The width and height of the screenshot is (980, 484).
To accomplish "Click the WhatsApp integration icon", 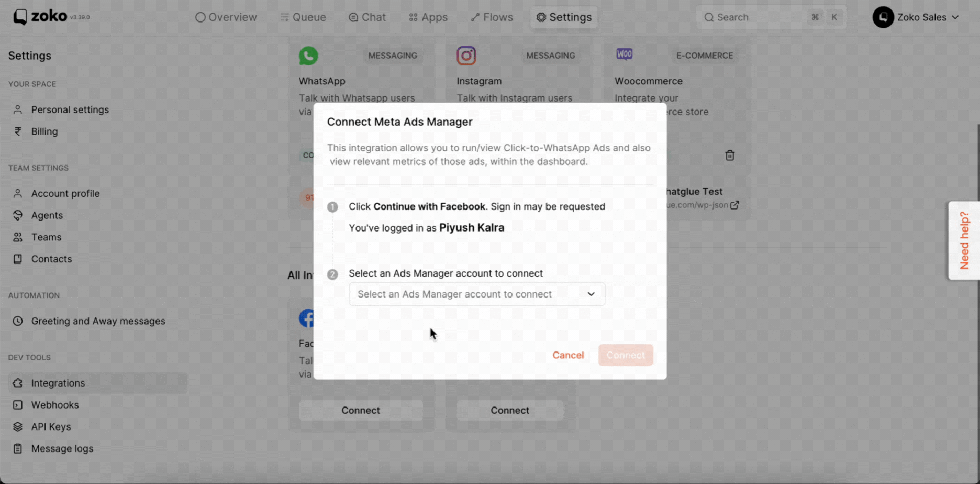I will point(308,56).
